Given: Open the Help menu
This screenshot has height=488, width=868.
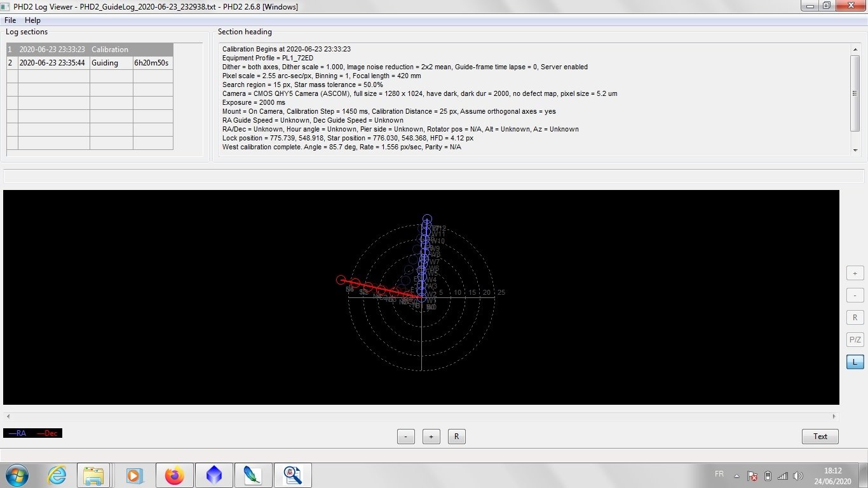Looking at the screenshot, I should 32,20.
